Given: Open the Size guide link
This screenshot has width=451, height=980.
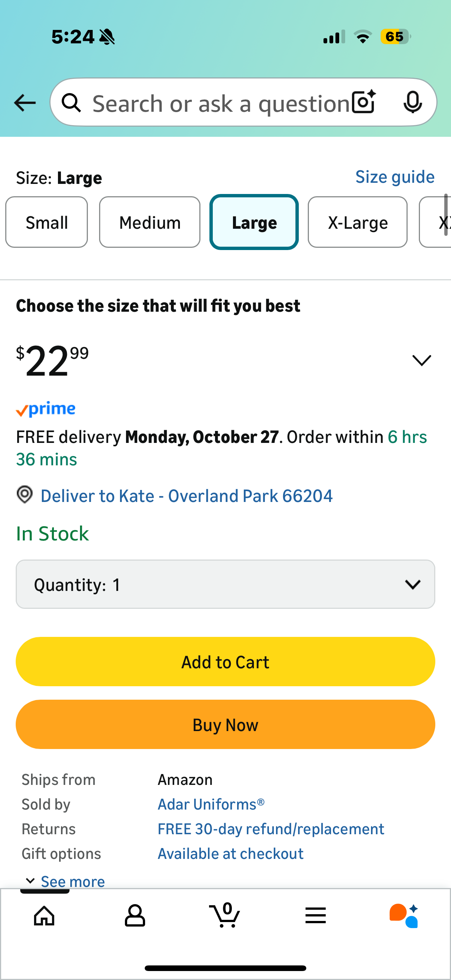Looking at the screenshot, I should click(x=395, y=177).
